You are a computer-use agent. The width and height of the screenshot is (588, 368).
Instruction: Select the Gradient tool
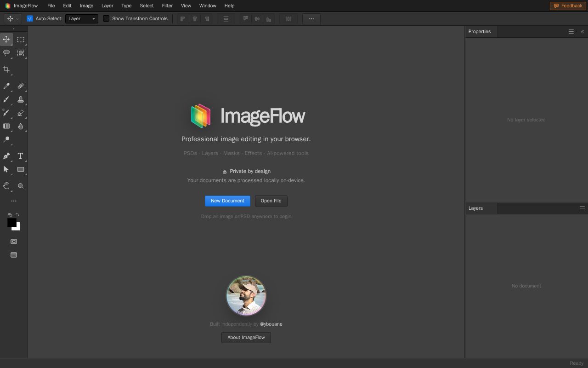[x=6, y=126]
